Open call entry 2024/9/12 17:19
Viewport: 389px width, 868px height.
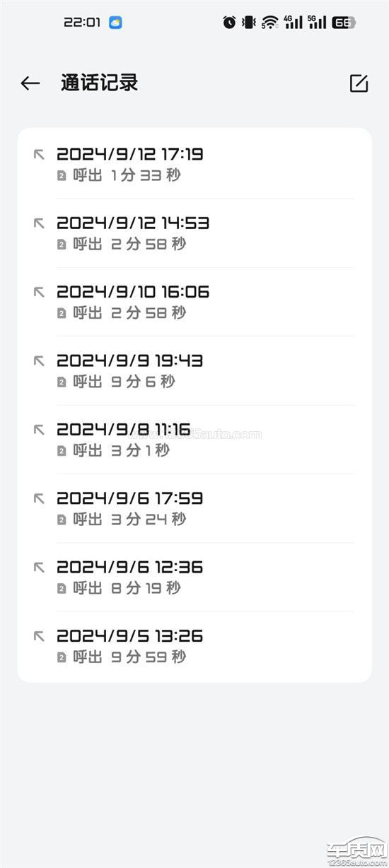(194, 164)
